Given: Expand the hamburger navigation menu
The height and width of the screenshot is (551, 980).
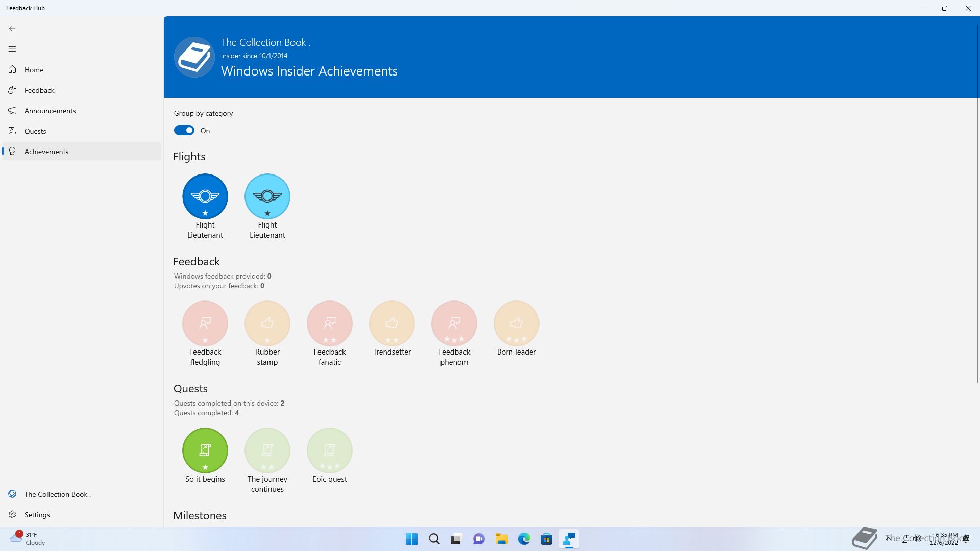Looking at the screenshot, I should [12, 49].
